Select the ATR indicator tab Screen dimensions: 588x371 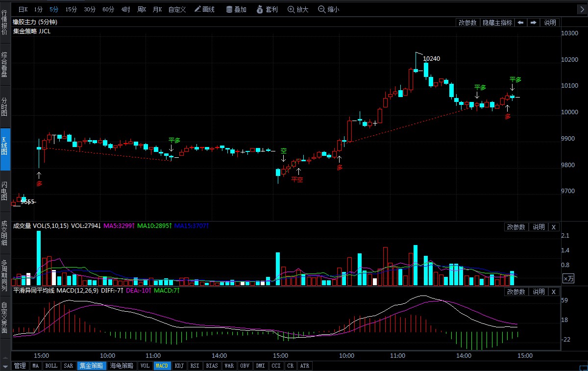coord(304,366)
